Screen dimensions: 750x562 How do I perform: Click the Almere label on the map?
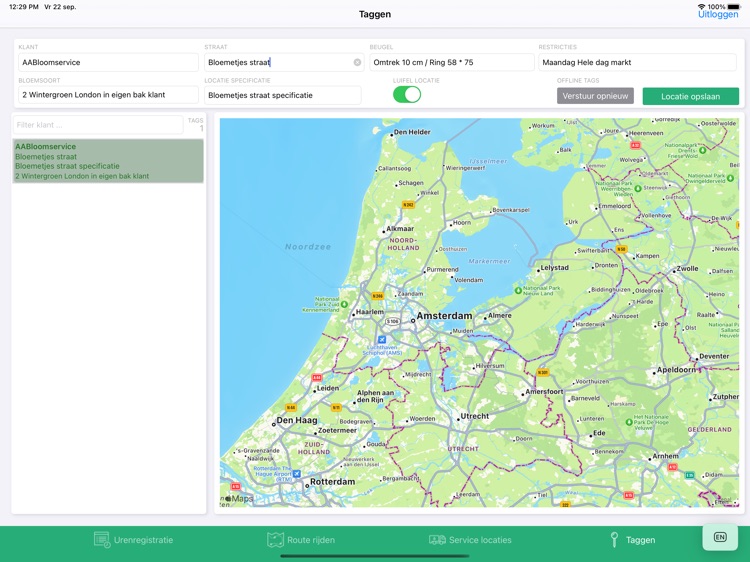click(x=500, y=316)
